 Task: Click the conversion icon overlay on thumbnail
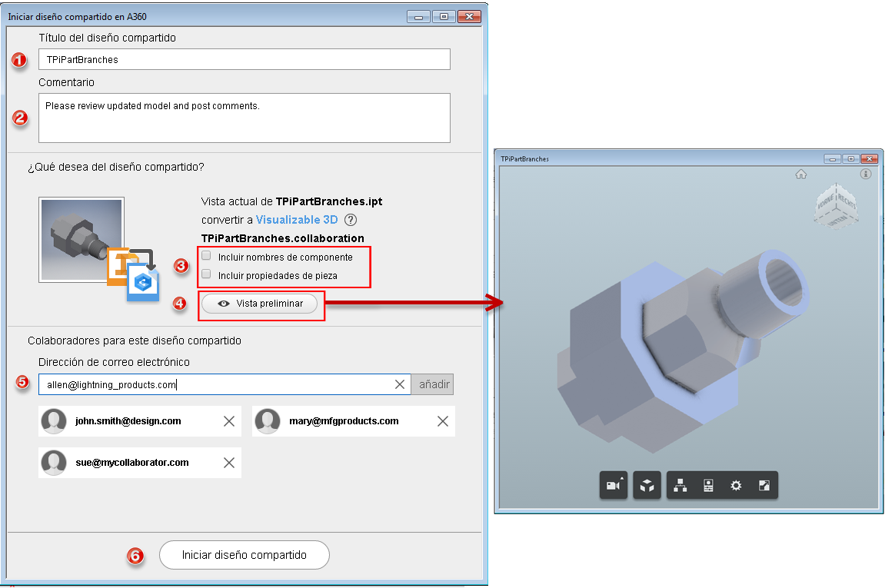pyautogui.click(x=134, y=274)
